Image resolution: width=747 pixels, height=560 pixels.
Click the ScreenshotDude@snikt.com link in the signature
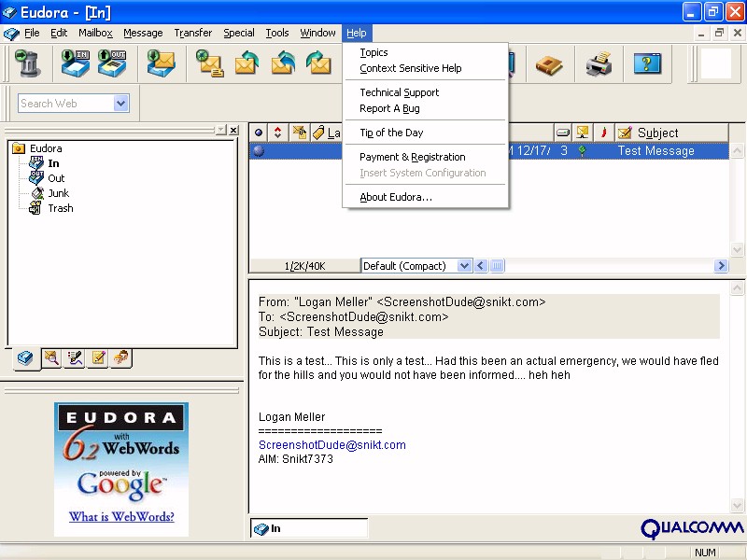(332, 445)
